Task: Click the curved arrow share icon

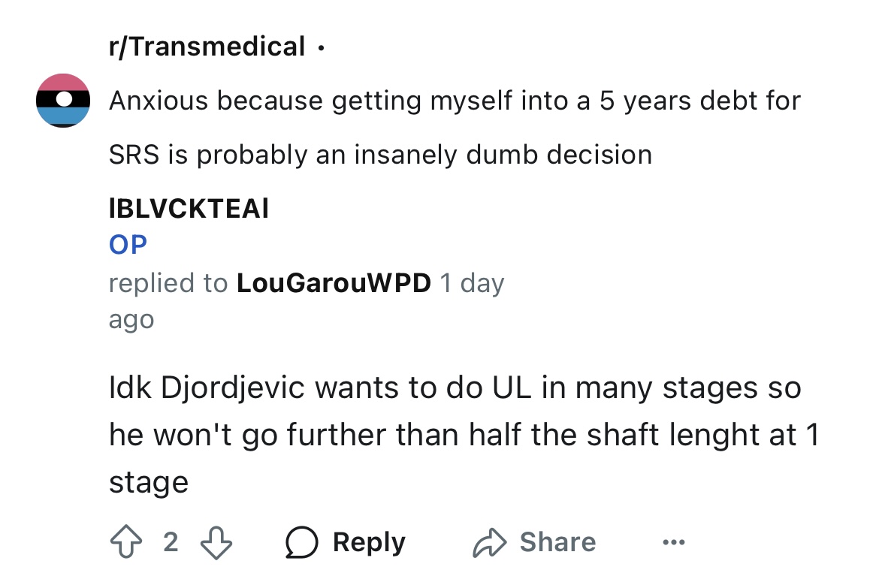Action: tap(489, 542)
